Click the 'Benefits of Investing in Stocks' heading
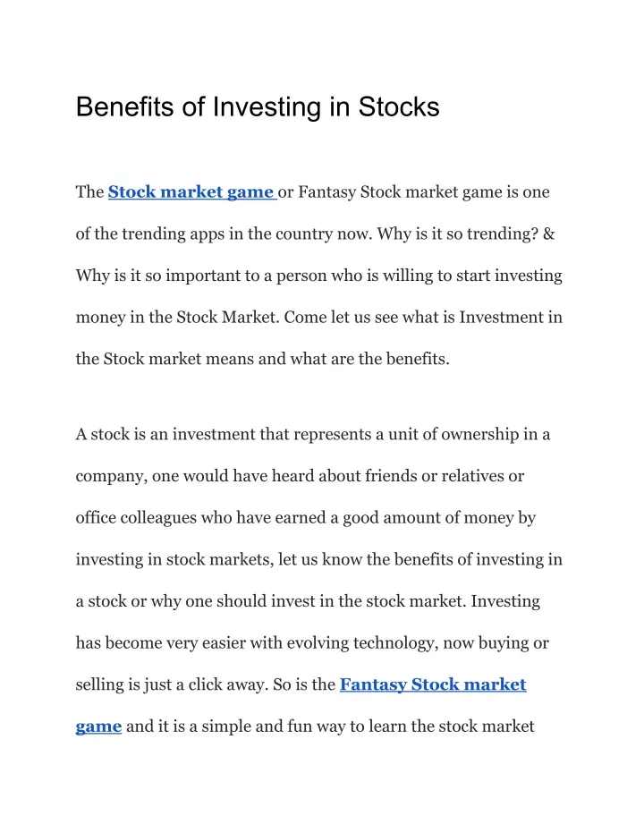Viewport: 644px width, 833px height. (x=258, y=106)
